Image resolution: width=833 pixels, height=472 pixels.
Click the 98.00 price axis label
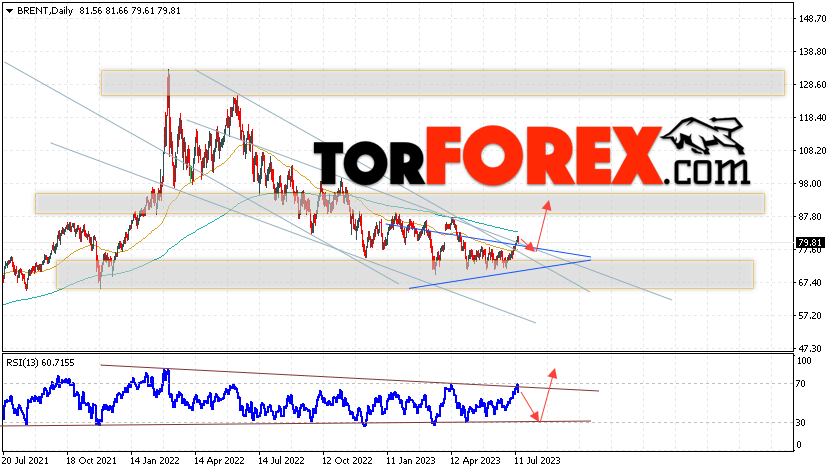click(811, 183)
